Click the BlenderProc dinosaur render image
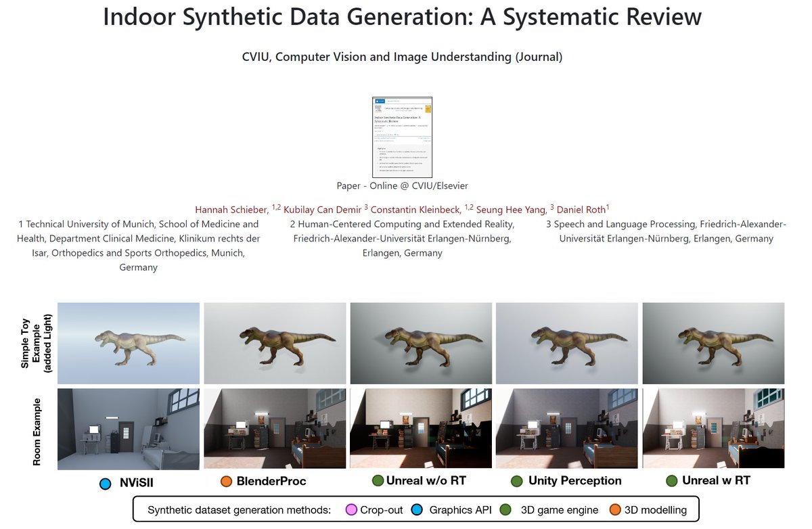Viewport: 812px width, 529px height. 275,344
